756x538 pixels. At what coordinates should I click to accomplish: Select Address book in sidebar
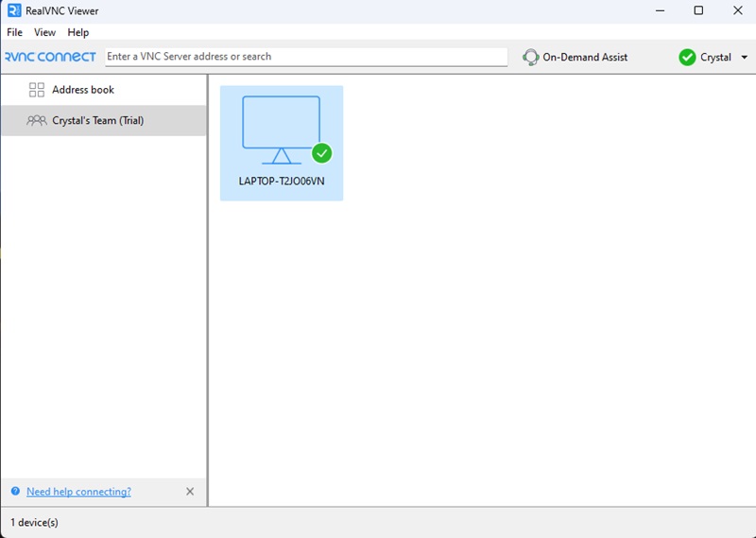coord(104,90)
